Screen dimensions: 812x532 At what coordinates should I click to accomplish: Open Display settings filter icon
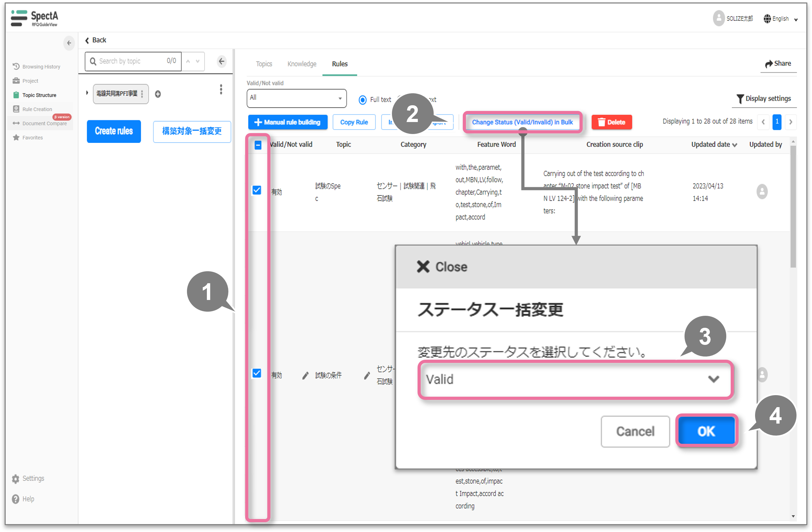tap(740, 99)
